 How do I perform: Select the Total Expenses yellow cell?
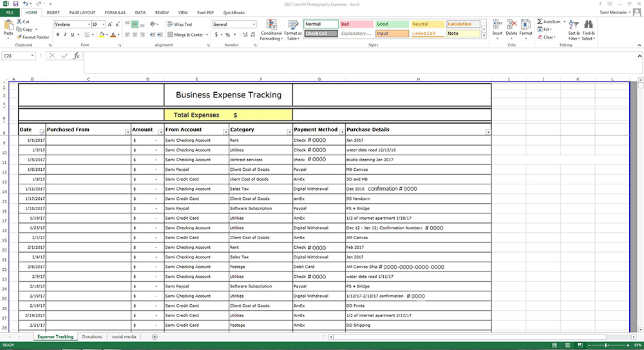229,115
